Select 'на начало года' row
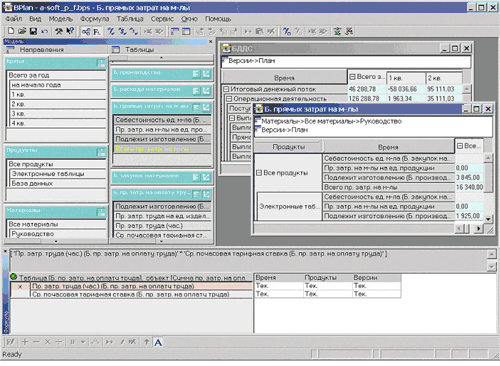The width and height of the screenshot is (500, 366). (58, 85)
